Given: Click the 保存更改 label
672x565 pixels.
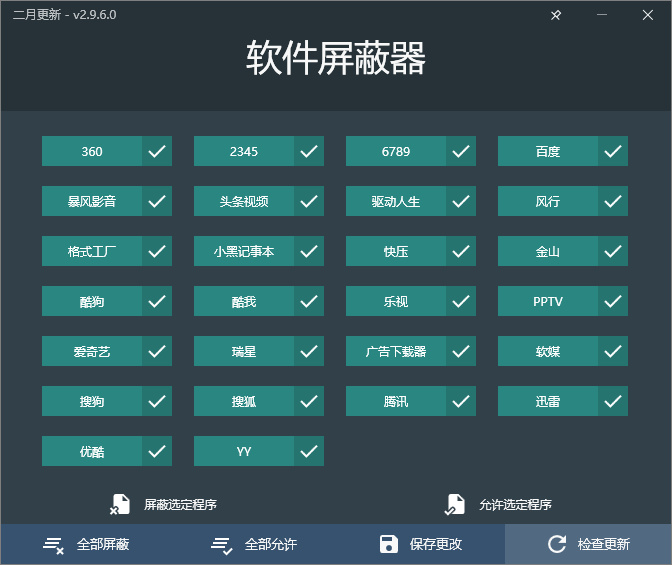Looking at the screenshot, I should click(436, 544).
